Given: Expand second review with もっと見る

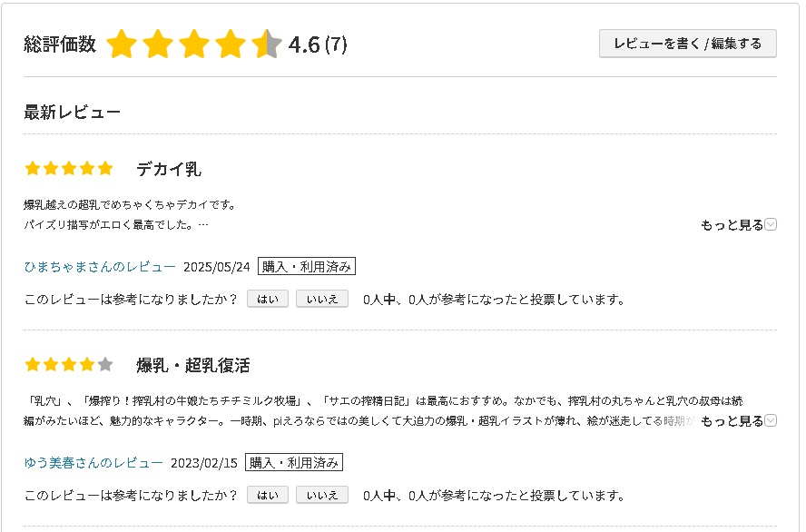Looking at the screenshot, I should point(732,421).
